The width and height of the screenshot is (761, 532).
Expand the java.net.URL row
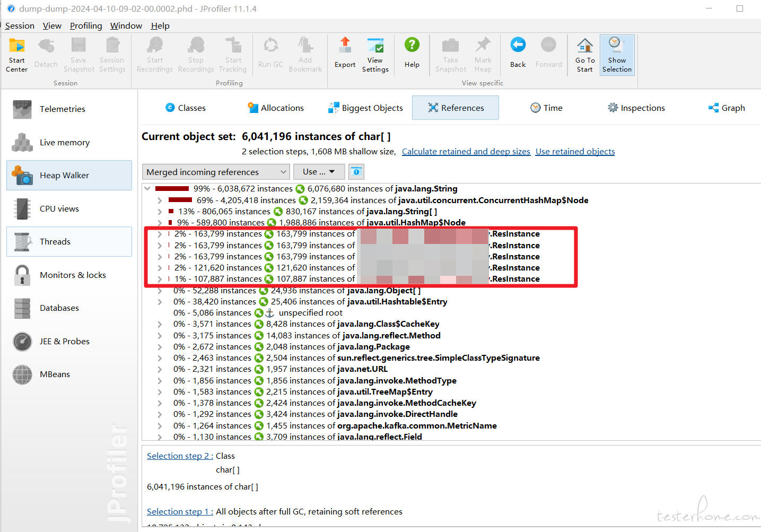point(160,369)
